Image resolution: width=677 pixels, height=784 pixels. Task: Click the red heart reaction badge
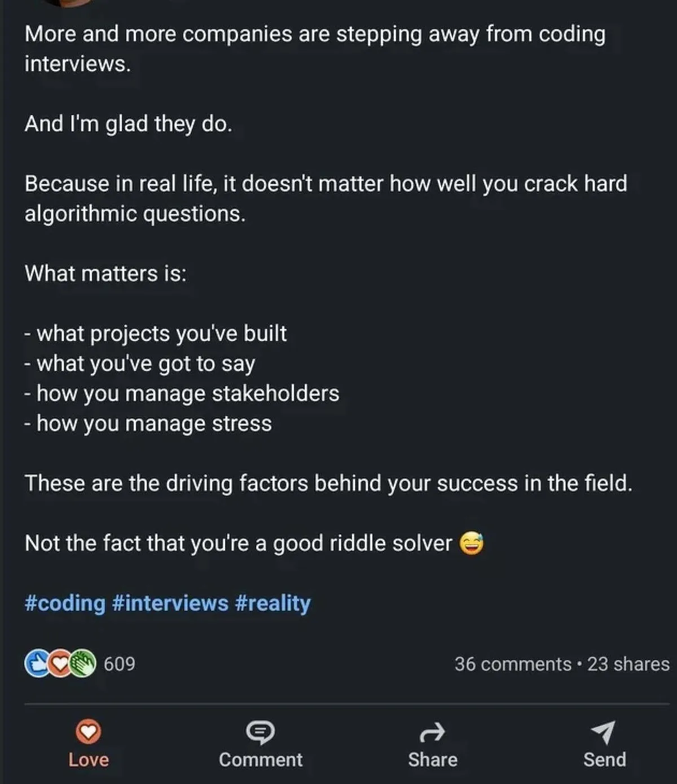coord(60,664)
